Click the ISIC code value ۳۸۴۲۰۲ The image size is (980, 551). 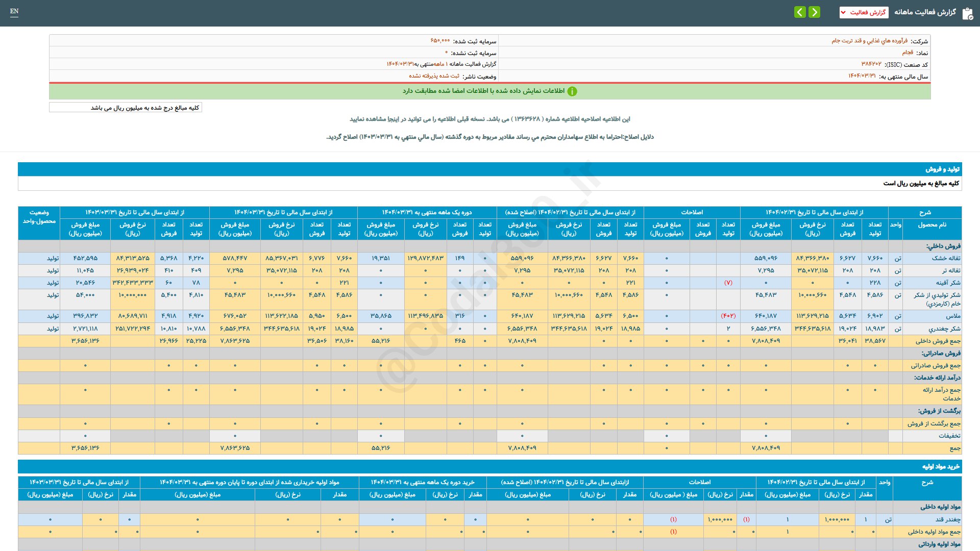point(871,64)
